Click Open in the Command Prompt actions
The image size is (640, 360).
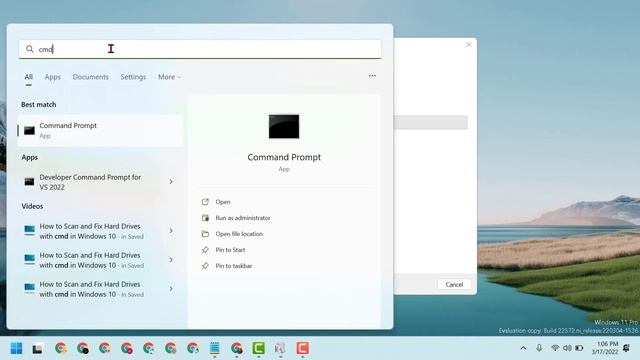coord(223,202)
